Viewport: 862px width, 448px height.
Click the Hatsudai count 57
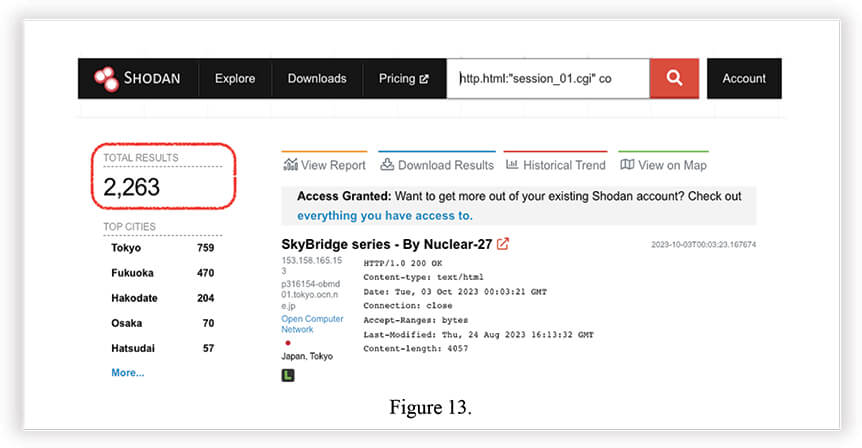(208, 349)
